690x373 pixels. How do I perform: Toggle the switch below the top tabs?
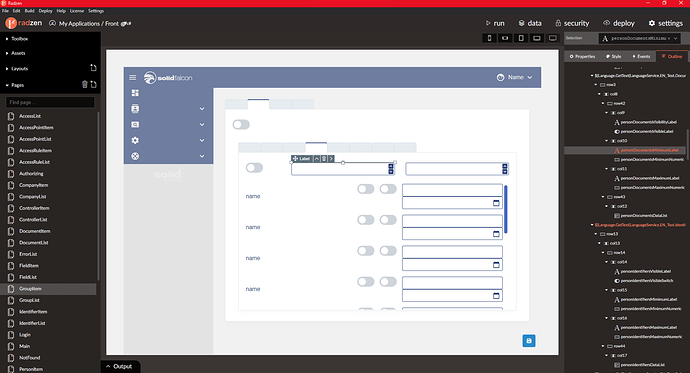coord(241,124)
